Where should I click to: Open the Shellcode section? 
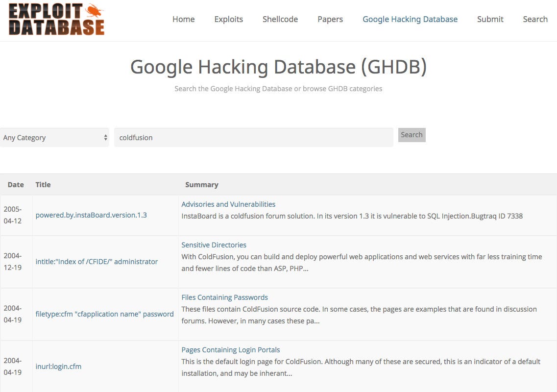coord(280,19)
